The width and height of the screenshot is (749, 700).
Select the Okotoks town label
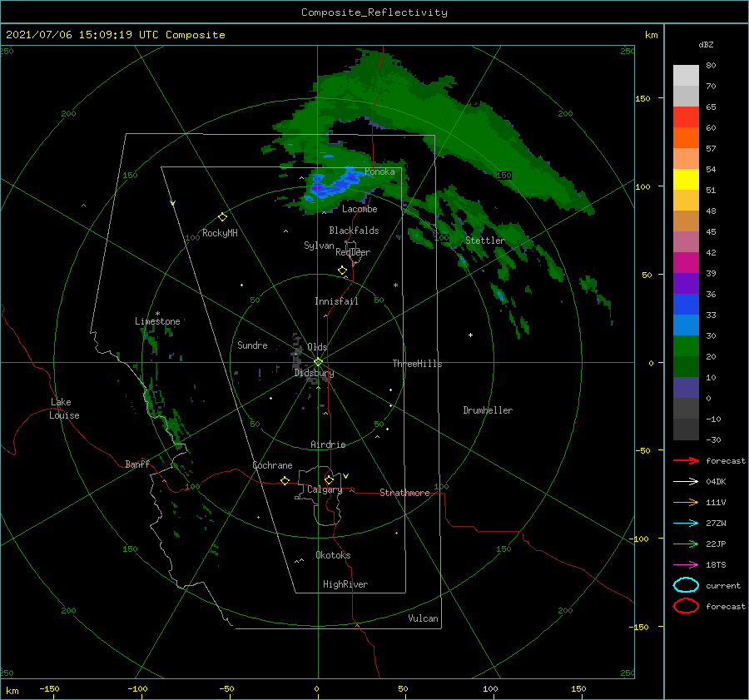pos(333,555)
